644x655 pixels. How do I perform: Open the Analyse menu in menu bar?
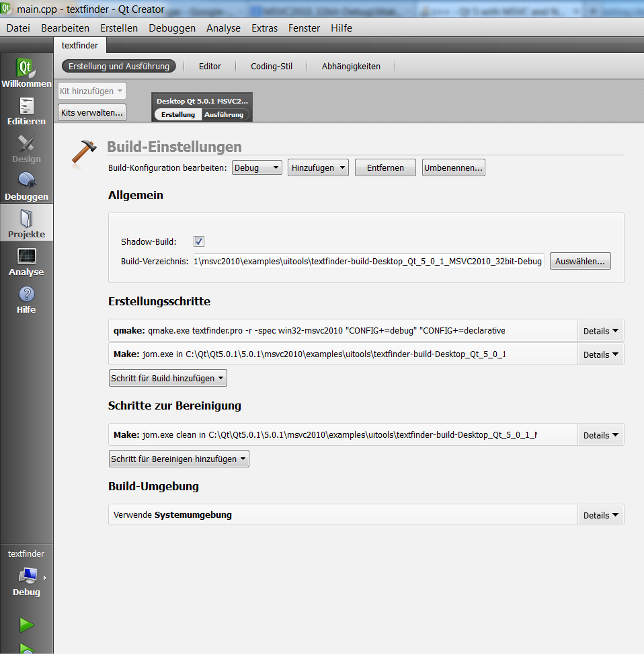(x=223, y=28)
